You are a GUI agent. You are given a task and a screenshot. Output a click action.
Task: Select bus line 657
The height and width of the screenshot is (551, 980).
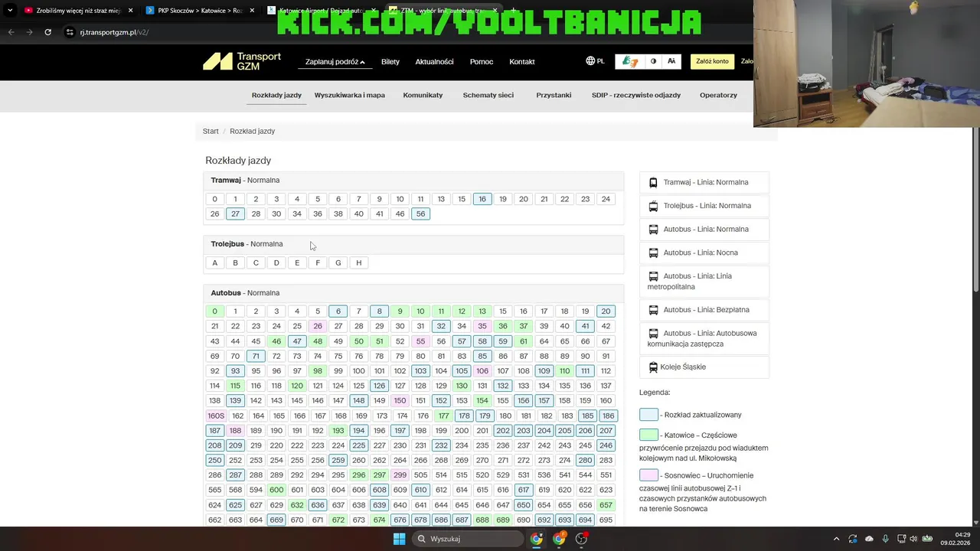606,505
